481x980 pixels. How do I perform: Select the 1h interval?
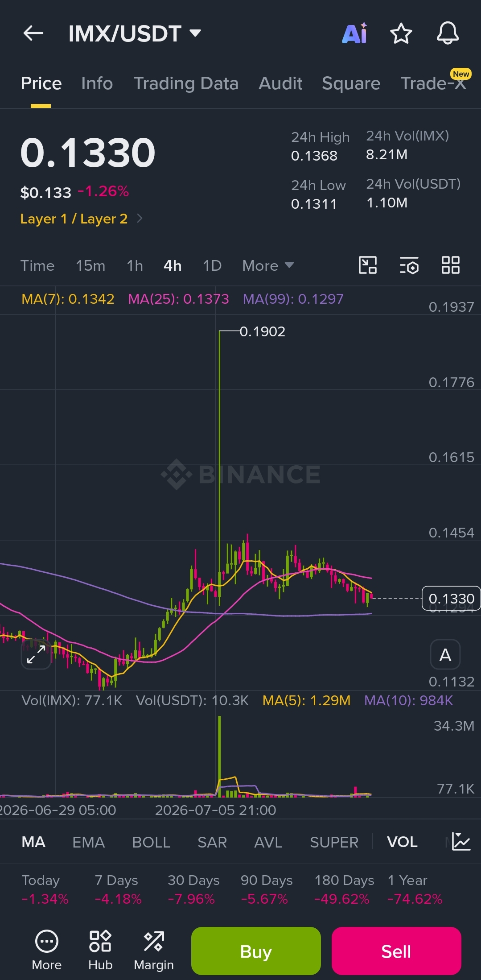135,265
